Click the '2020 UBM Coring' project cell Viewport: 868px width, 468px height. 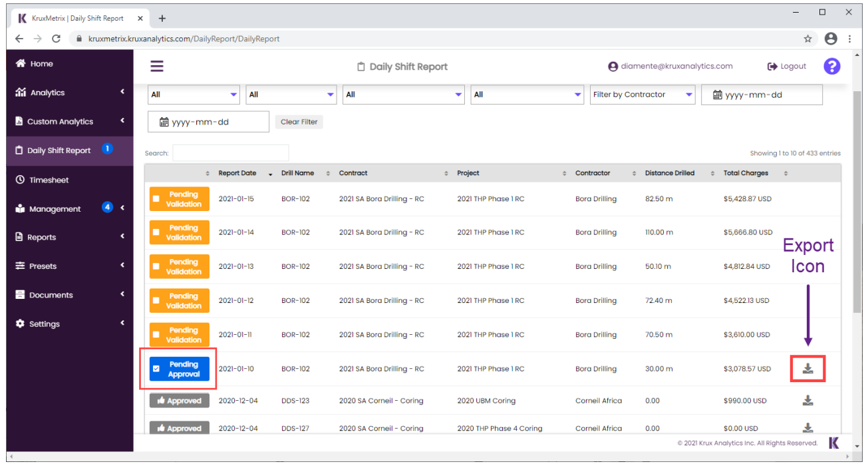(x=486, y=401)
